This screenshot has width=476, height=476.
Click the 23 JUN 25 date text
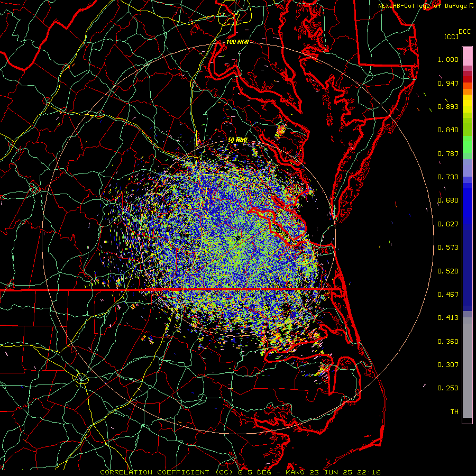tap(331, 472)
